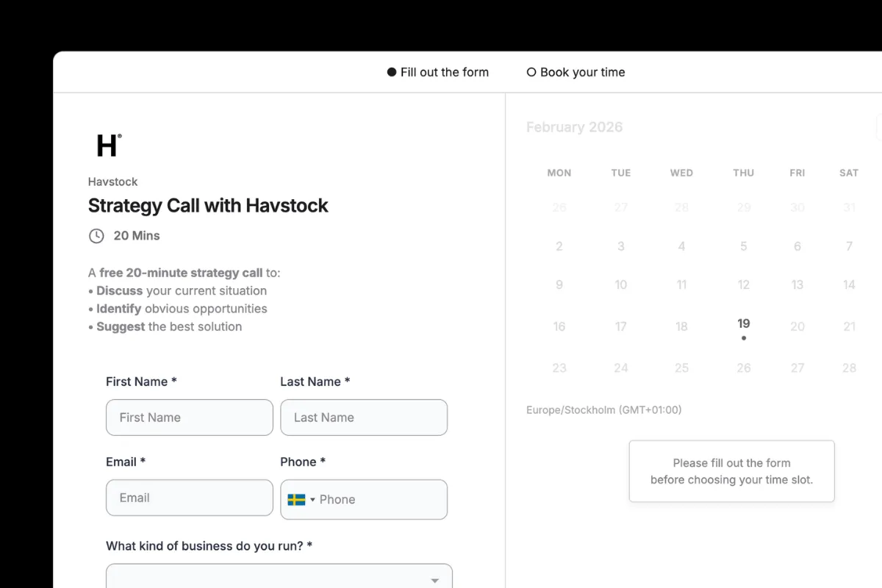Click the Last Name input field
The height and width of the screenshot is (588, 882).
(x=363, y=417)
